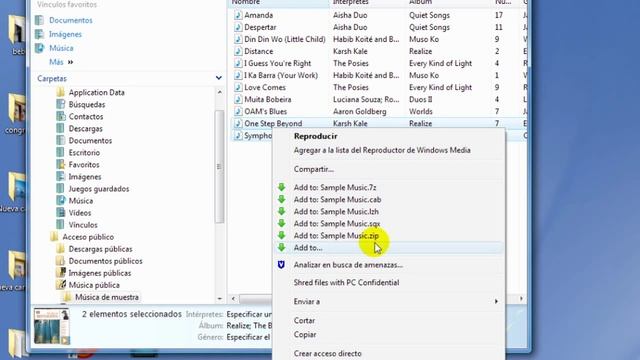The width and height of the screenshot is (640, 360).
Task: Select Add to: Sample Music.zip
Action: (336, 236)
